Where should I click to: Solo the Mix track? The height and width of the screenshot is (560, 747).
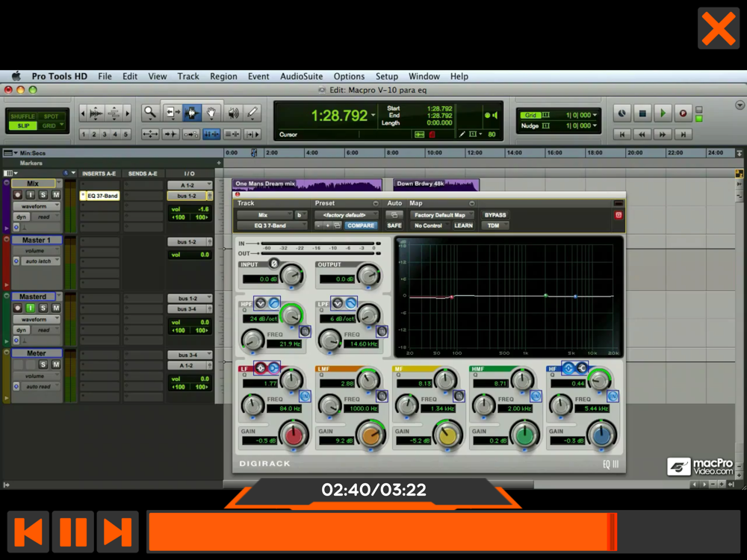[43, 195]
